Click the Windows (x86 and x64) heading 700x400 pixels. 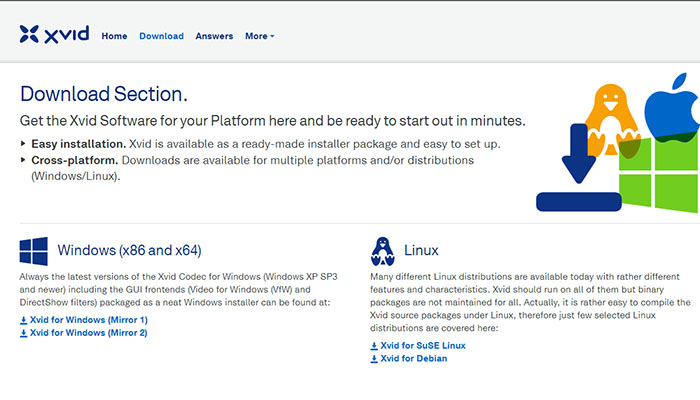tap(129, 250)
